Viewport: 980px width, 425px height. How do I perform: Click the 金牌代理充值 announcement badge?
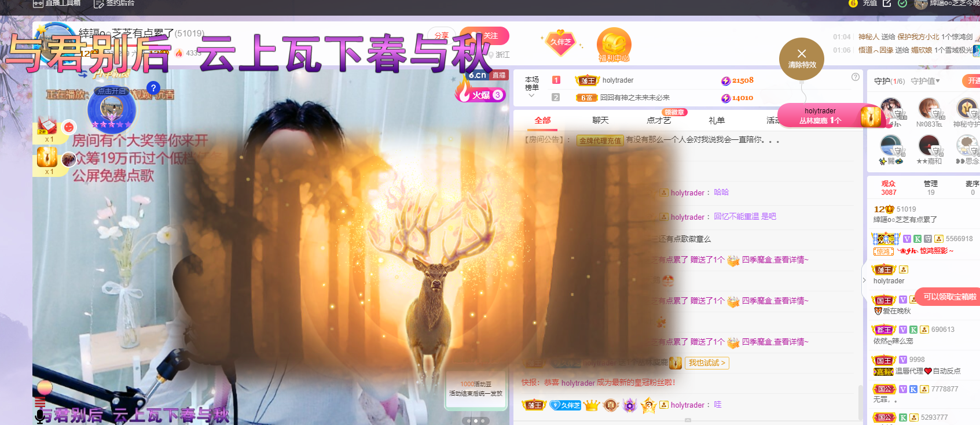(x=600, y=141)
